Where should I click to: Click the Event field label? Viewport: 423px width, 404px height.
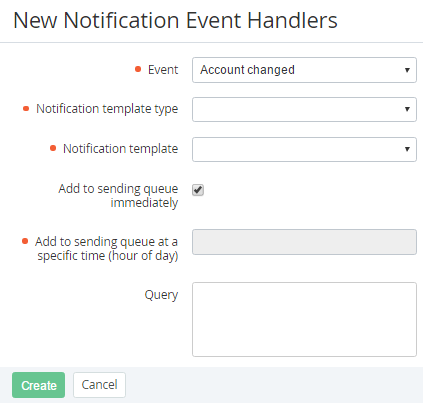coord(163,70)
